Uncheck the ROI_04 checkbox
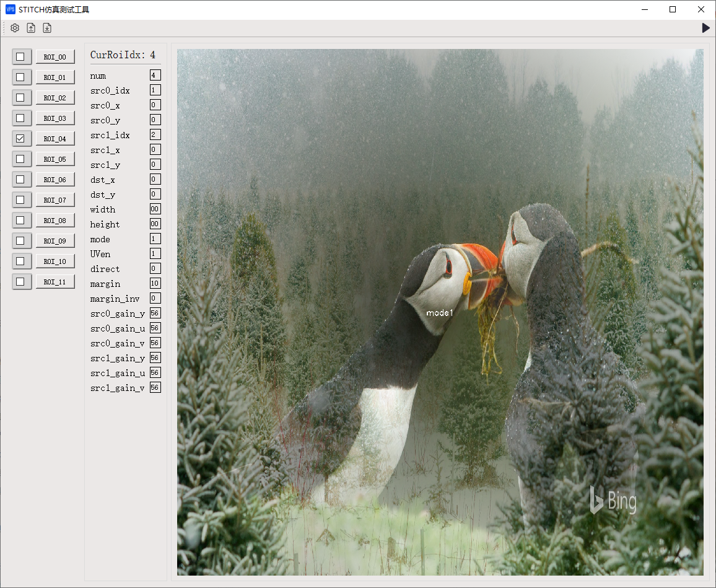This screenshot has width=716, height=588. (x=20, y=139)
